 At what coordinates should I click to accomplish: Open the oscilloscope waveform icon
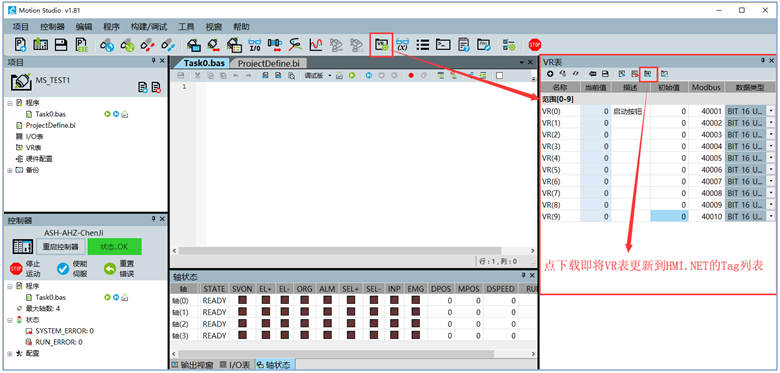316,45
